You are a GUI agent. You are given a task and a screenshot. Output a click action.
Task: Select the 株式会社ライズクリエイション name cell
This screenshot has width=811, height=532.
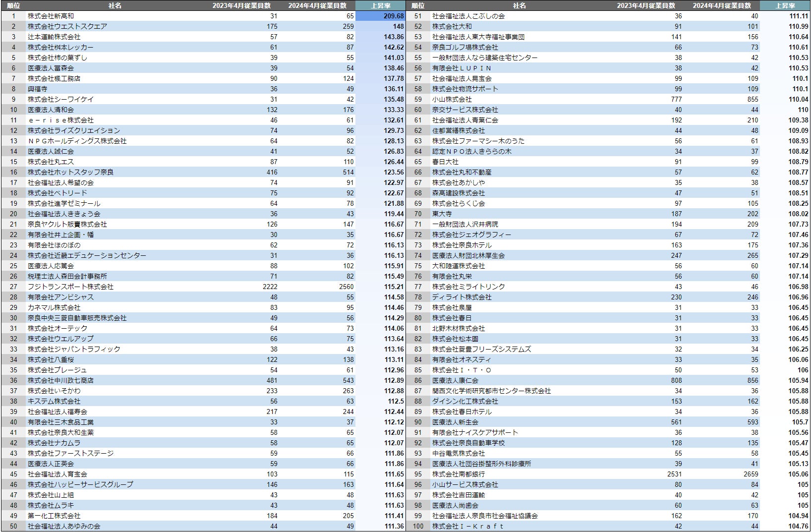74,130
